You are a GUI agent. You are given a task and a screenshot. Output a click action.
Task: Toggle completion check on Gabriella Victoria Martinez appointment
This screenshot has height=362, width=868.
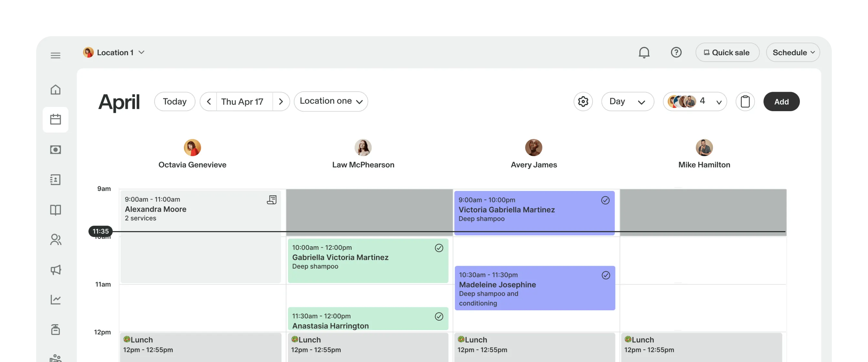click(439, 248)
